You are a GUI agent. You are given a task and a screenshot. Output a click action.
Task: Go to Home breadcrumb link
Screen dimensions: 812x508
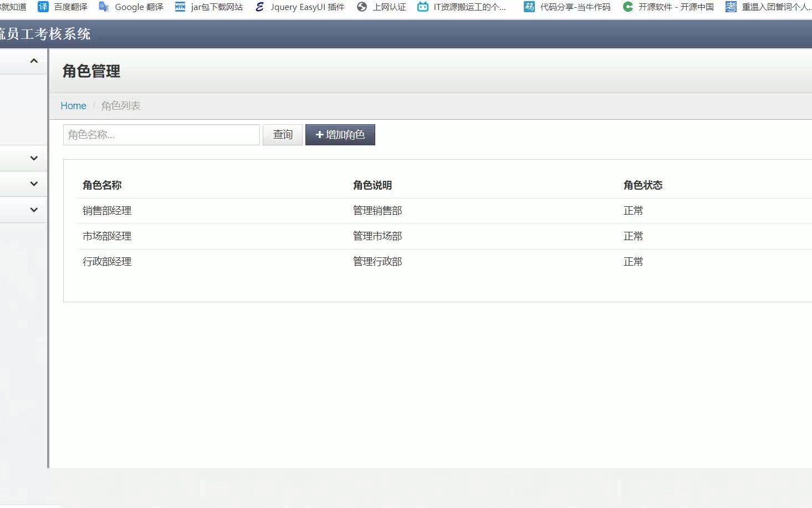point(73,105)
